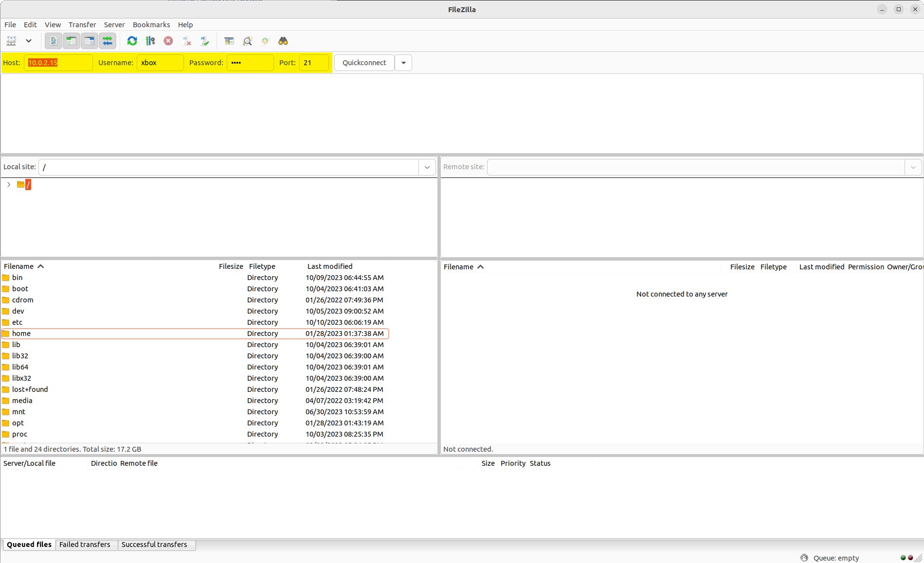The image size is (924, 563).
Task: Expand the Remote site path dropdown
Action: (x=913, y=167)
